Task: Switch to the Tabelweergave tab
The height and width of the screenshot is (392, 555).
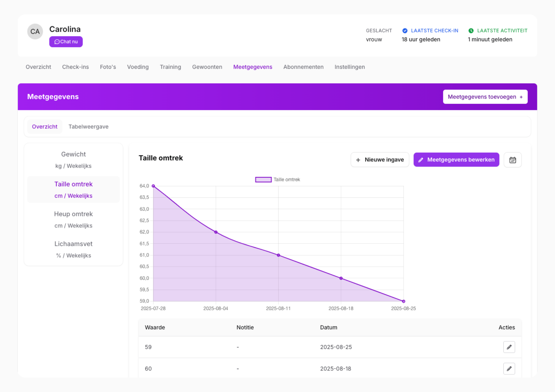Action: tap(88, 127)
